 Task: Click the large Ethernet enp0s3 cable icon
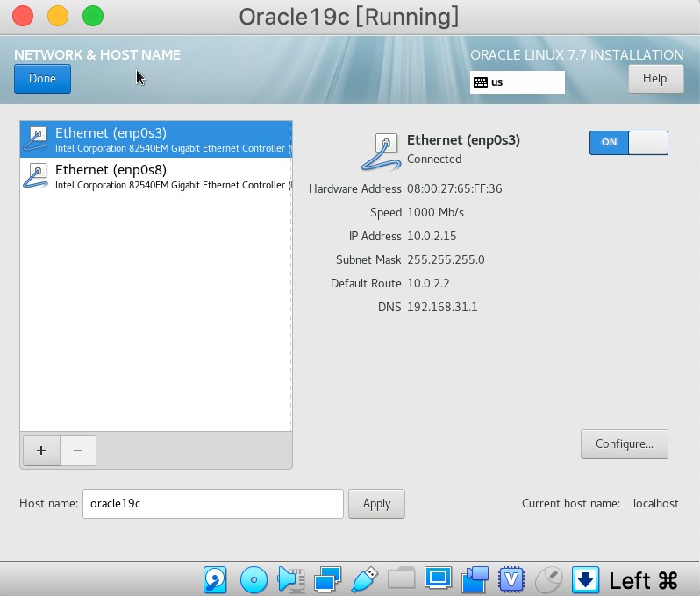point(382,153)
